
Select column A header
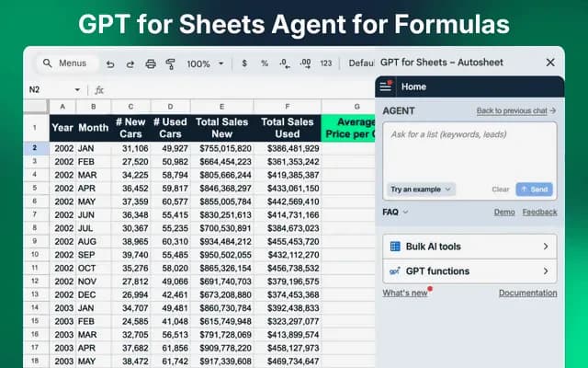point(62,107)
